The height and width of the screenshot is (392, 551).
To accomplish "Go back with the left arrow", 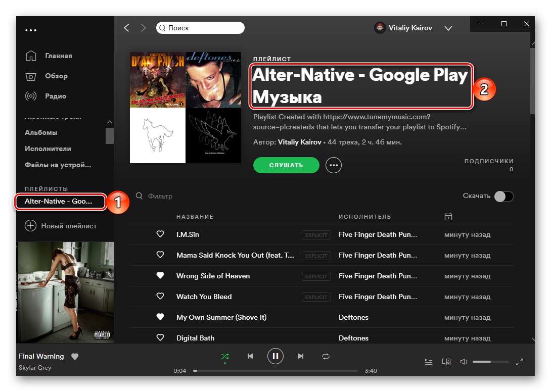I will (x=126, y=28).
